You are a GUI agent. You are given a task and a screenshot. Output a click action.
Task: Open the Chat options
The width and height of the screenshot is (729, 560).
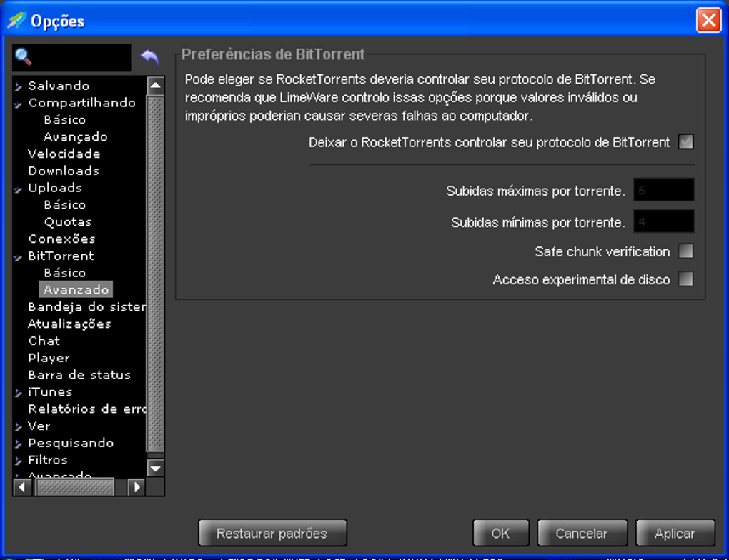(44, 341)
